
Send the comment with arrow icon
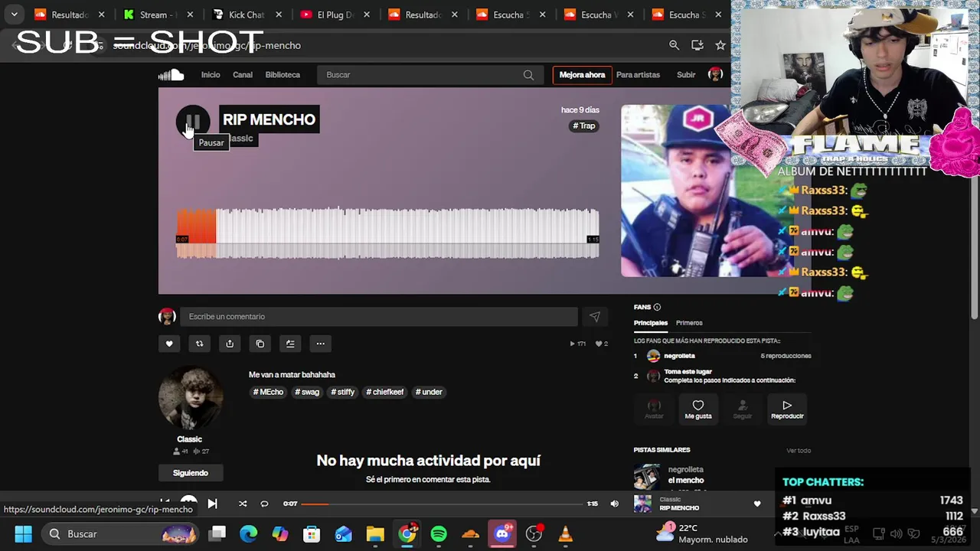[595, 316]
